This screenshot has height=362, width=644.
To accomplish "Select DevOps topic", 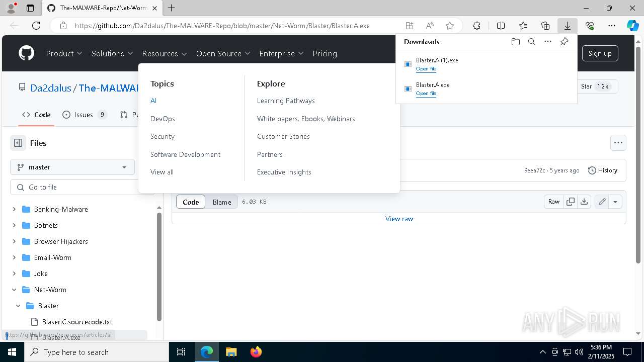I will pos(163,119).
